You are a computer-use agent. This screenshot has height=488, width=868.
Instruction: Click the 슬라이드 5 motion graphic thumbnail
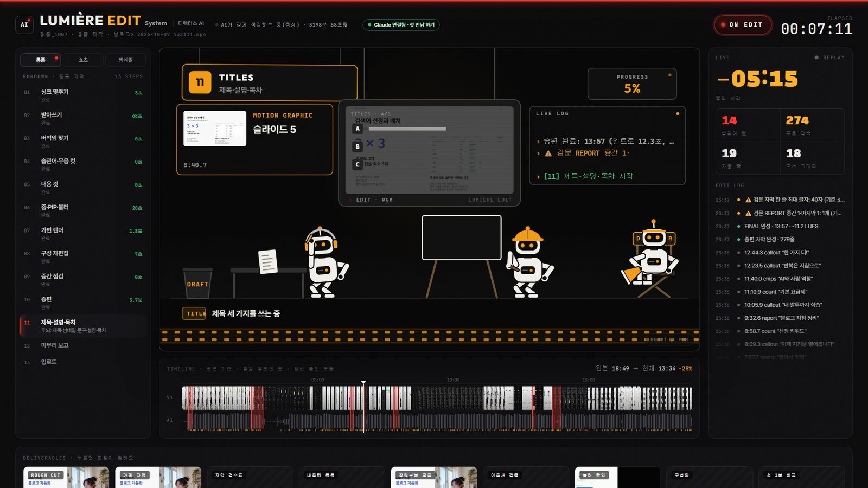(215, 129)
